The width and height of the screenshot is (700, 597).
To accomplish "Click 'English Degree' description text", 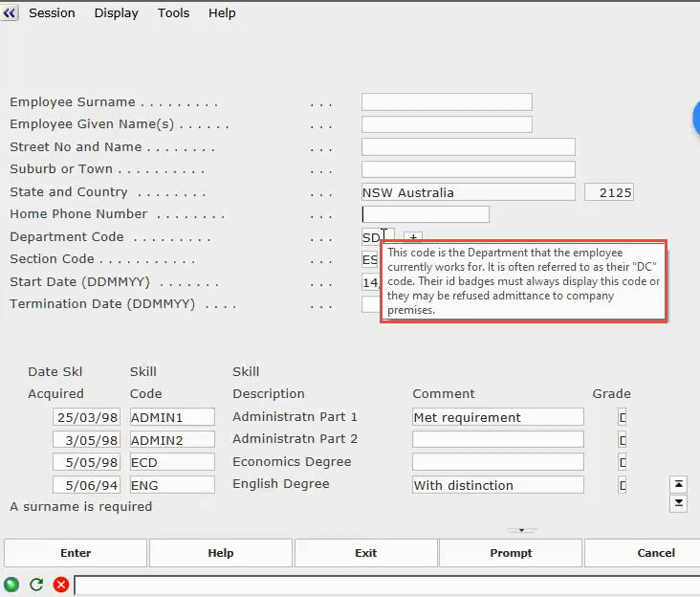I will coord(281,484).
